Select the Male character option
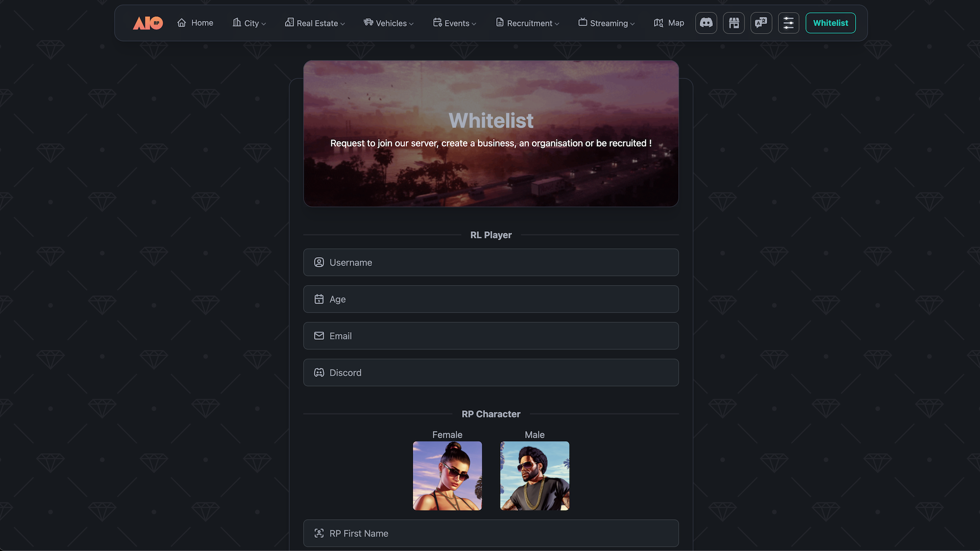980x551 pixels. click(534, 475)
